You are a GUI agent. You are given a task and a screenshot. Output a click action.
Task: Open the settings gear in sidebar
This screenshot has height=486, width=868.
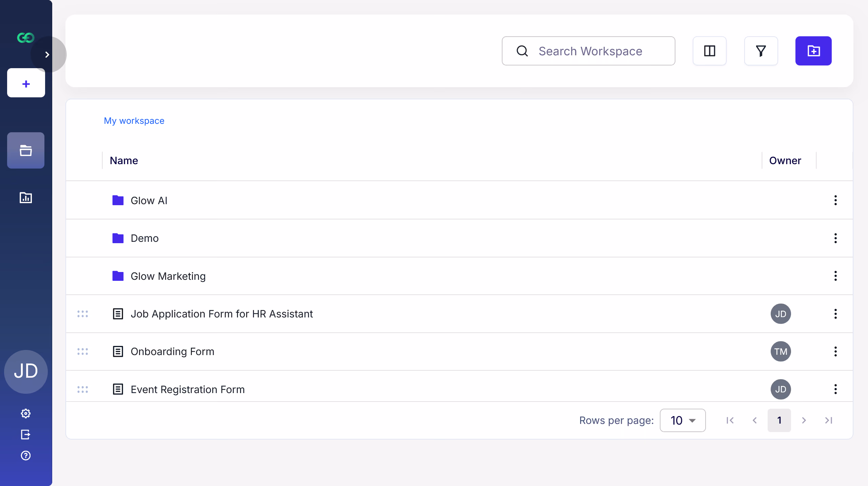tap(26, 413)
